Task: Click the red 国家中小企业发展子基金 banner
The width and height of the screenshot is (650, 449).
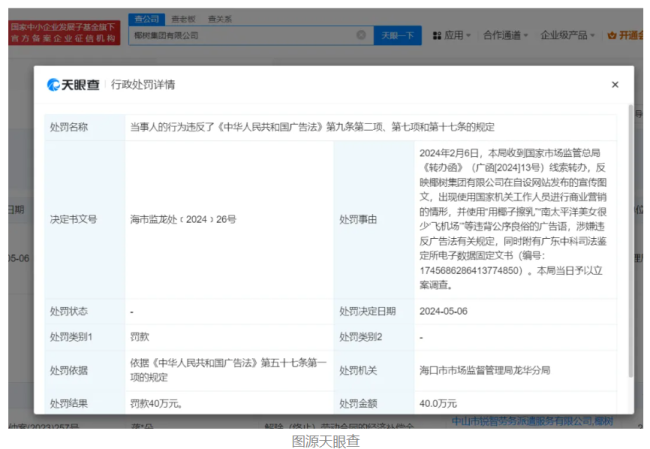Action: pos(64,33)
